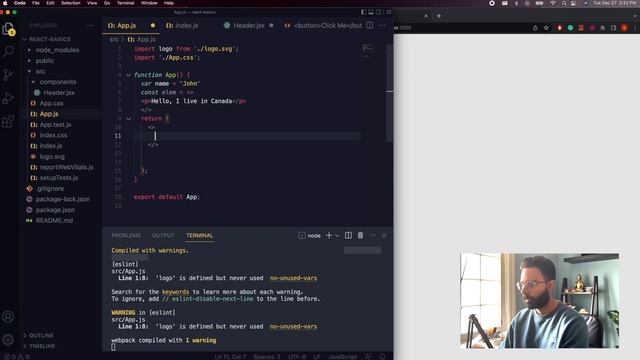Open the editor tab bar more actions
Screen dimensions: 640x360
coord(382,25)
